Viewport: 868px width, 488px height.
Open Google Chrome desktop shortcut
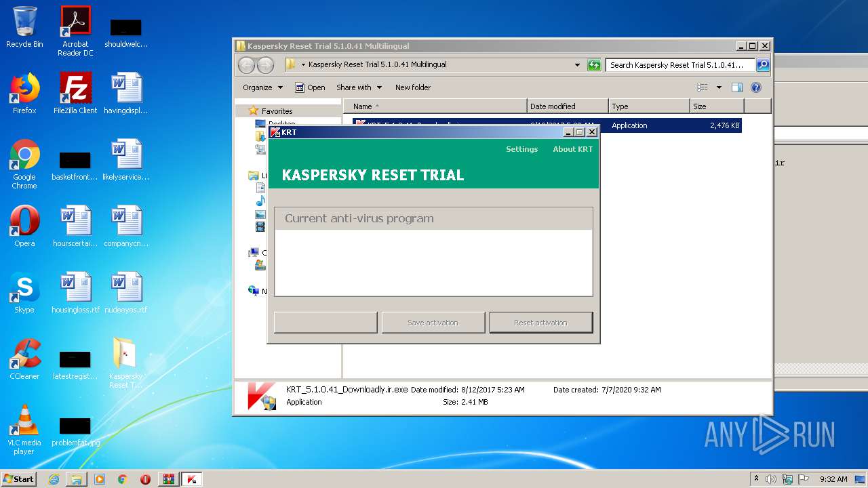24,164
